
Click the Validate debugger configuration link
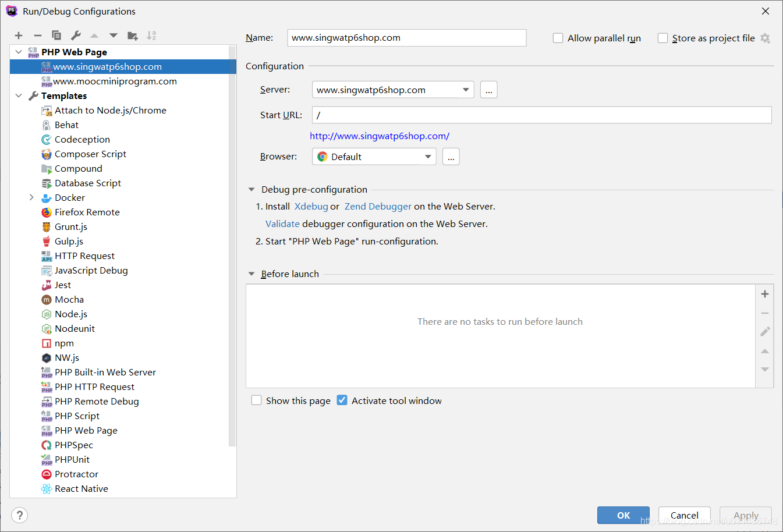point(282,224)
